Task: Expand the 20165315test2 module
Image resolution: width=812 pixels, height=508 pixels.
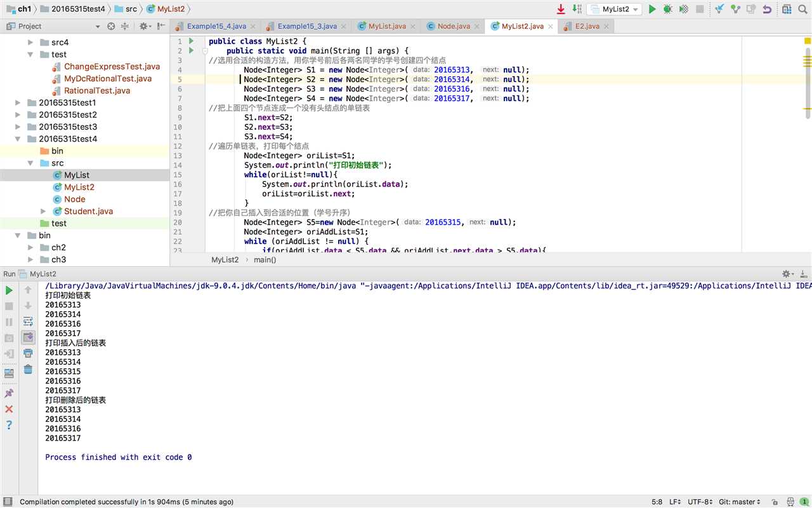Action: [18, 115]
